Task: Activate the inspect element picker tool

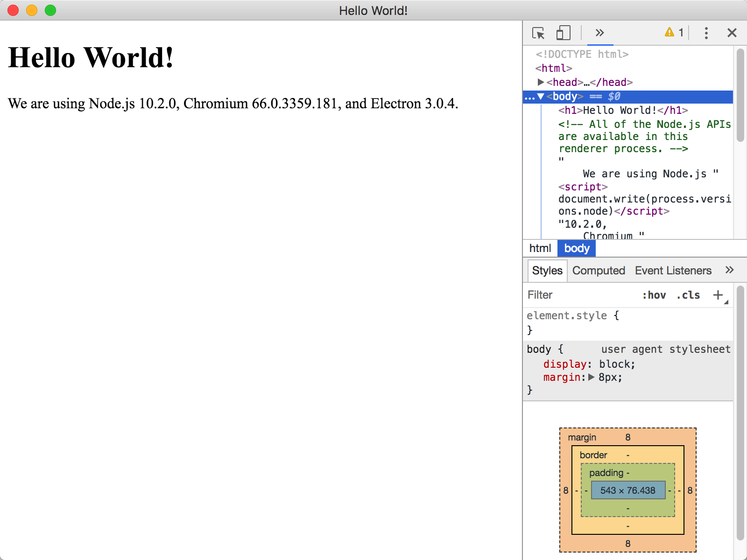Action: [x=538, y=33]
